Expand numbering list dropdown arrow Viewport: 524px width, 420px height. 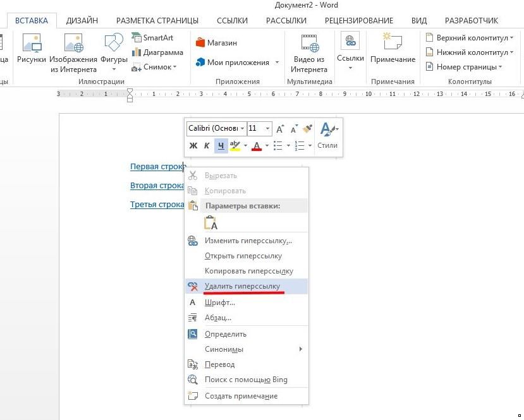pyautogui.click(x=310, y=145)
